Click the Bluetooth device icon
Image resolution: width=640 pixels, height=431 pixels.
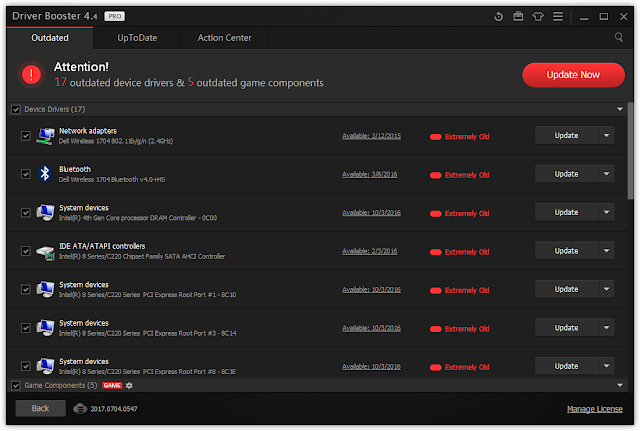(x=45, y=174)
